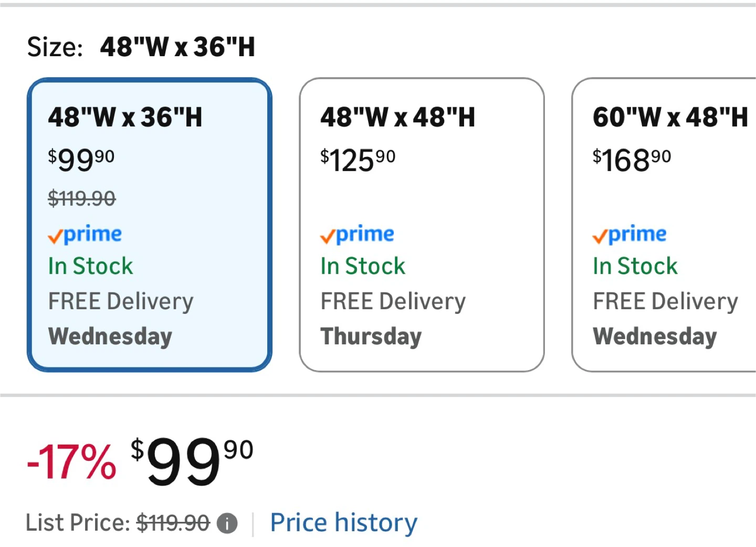Select the 48"W x 36"H size option

pyautogui.click(x=150, y=224)
